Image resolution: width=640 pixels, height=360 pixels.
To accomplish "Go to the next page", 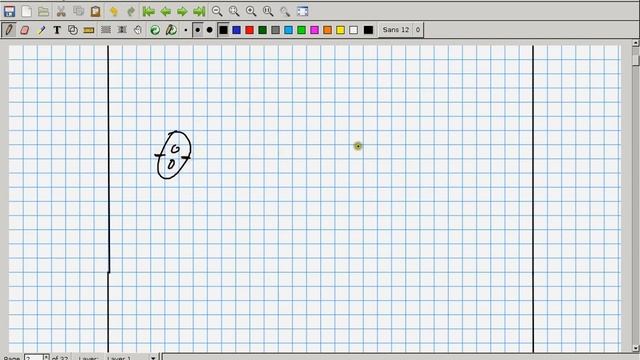I will [182, 11].
